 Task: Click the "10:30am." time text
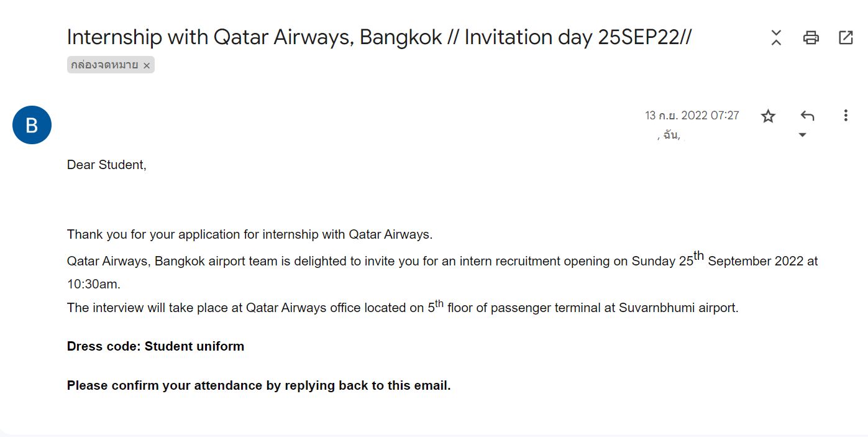(94, 284)
